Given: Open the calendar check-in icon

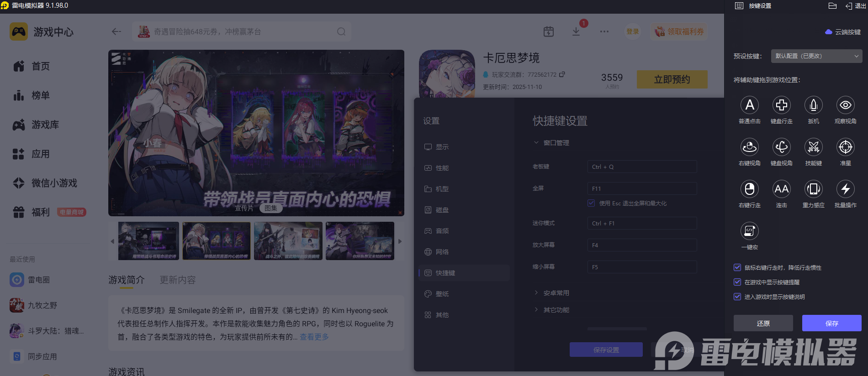Looking at the screenshot, I should coord(549,31).
